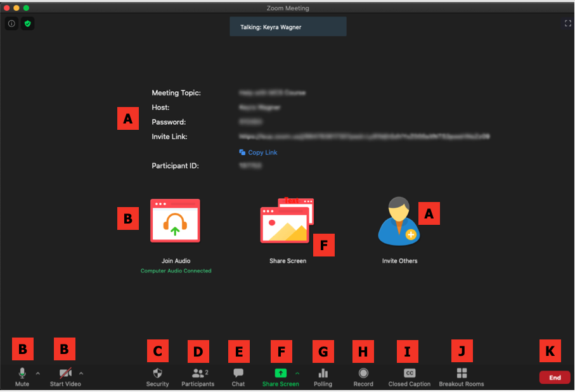
Task: Open the meeting information icon
Action: [12, 23]
